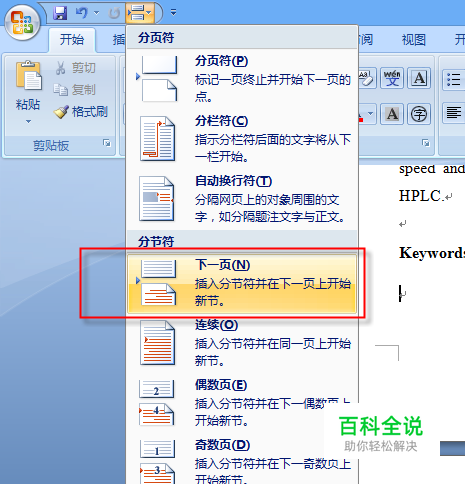465x484 pixels.
Task: Customize the Quick Access Toolbar
Action: 173,13
